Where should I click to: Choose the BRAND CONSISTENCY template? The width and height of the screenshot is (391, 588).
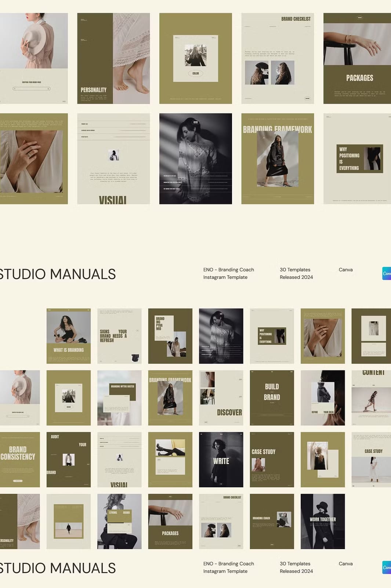point(19,459)
